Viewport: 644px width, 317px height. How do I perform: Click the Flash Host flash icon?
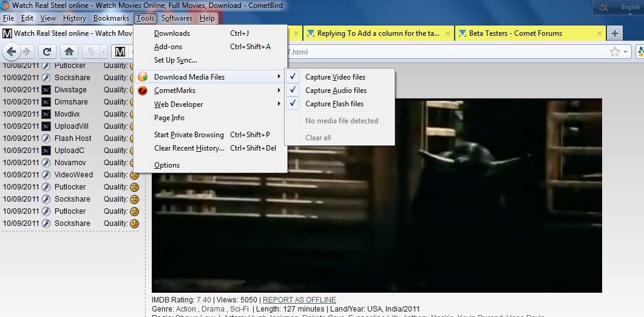click(x=46, y=138)
